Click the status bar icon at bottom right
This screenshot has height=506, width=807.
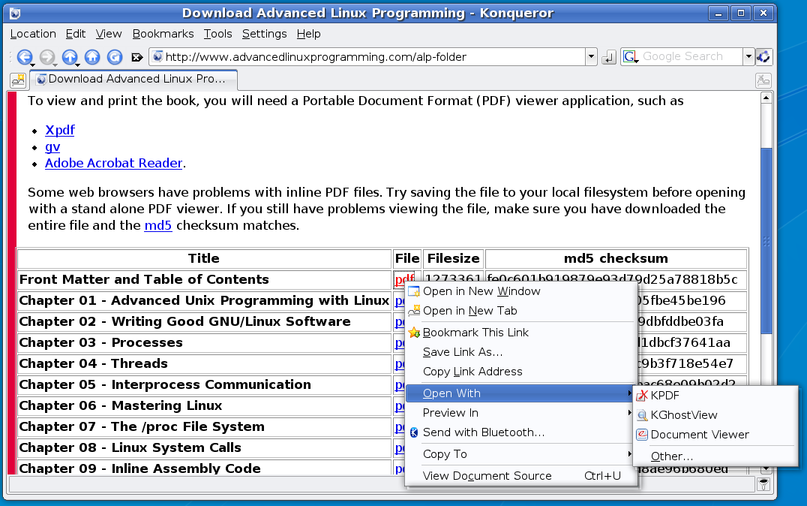tap(763, 484)
